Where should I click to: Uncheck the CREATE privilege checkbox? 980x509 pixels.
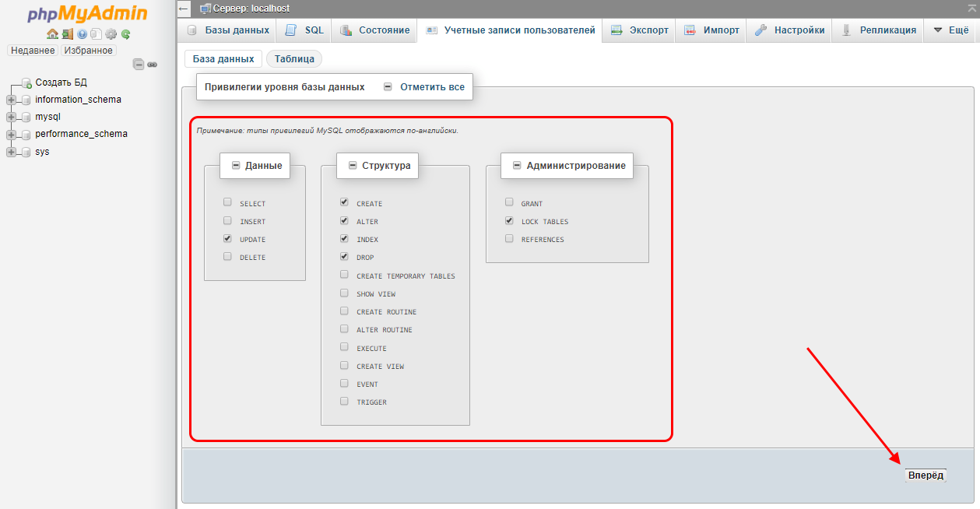click(x=344, y=202)
